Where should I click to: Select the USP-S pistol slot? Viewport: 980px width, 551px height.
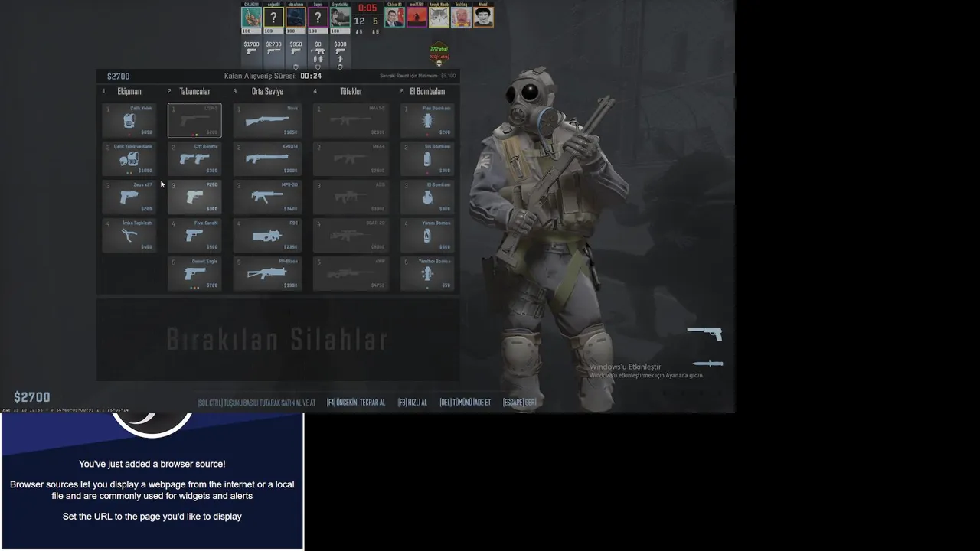pyautogui.click(x=194, y=121)
